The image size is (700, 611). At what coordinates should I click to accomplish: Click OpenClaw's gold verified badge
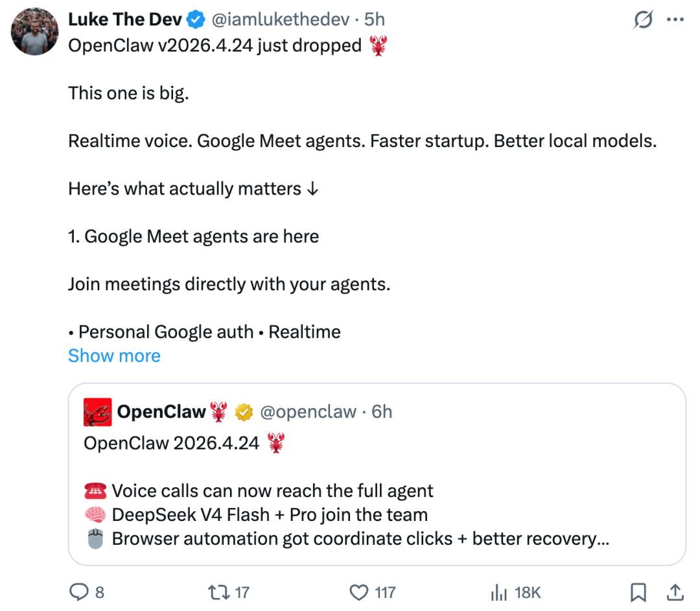coord(243,412)
